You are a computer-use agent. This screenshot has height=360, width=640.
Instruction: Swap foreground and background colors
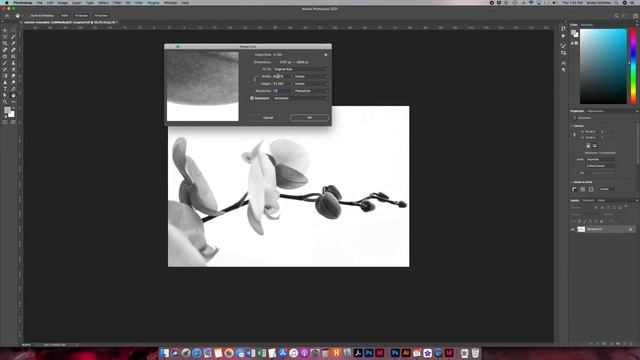coord(13,108)
